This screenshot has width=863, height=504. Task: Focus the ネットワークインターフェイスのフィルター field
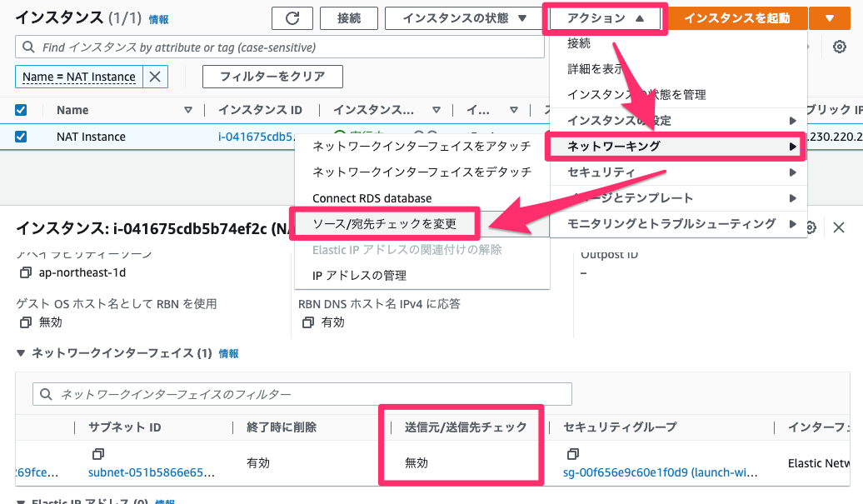coord(302,395)
